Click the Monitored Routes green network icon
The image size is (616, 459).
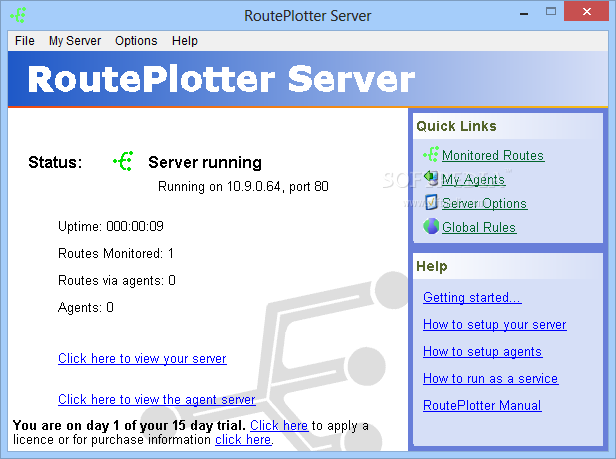pyautogui.click(x=431, y=154)
